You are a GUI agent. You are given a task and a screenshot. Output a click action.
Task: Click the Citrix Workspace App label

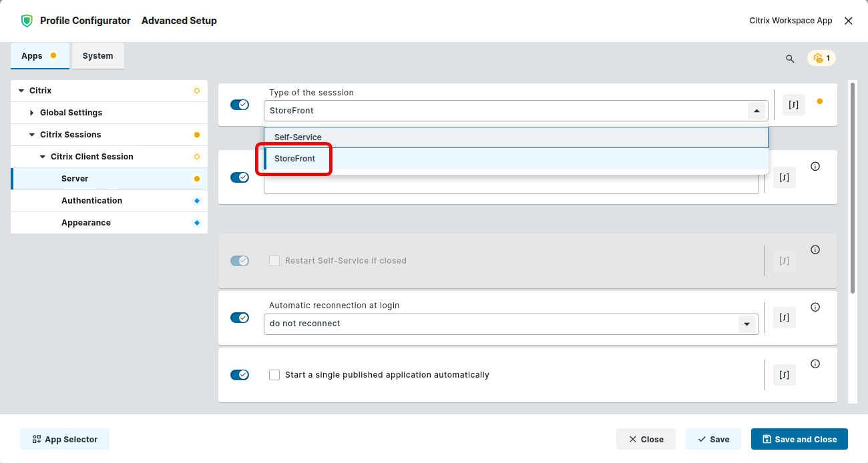click(791, 21)
